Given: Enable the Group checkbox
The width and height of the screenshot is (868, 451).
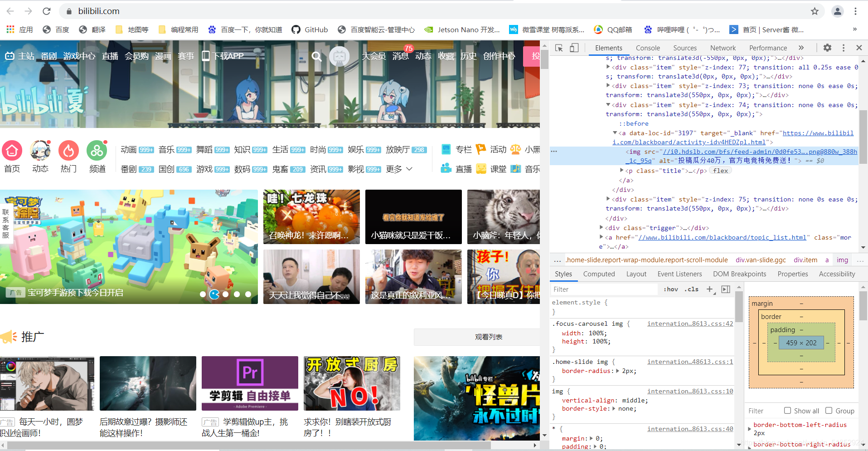Looking at the screenshot, I should 829,411.
